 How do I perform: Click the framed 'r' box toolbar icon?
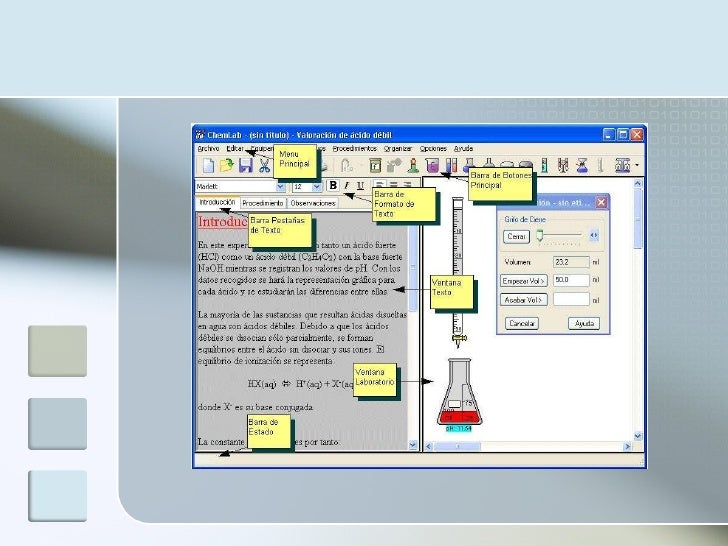tap(375, 165)
